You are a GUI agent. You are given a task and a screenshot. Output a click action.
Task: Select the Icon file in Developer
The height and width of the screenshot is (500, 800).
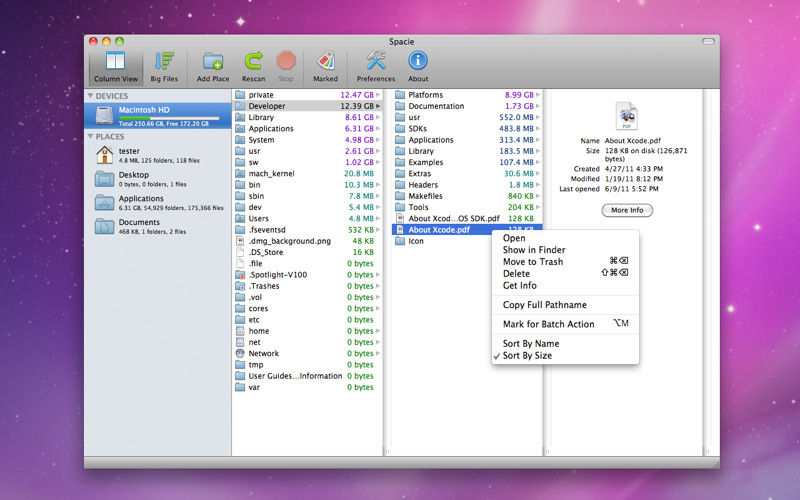pos(467,241)
